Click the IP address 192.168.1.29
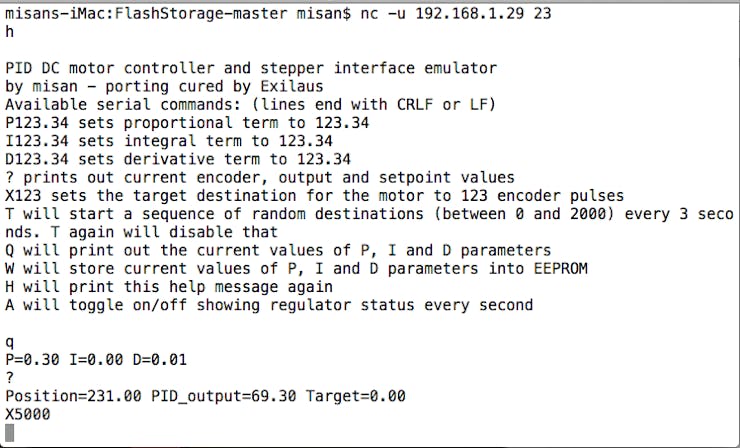The height and width of the screenshot is (448, 740). [x=470, y=13]
